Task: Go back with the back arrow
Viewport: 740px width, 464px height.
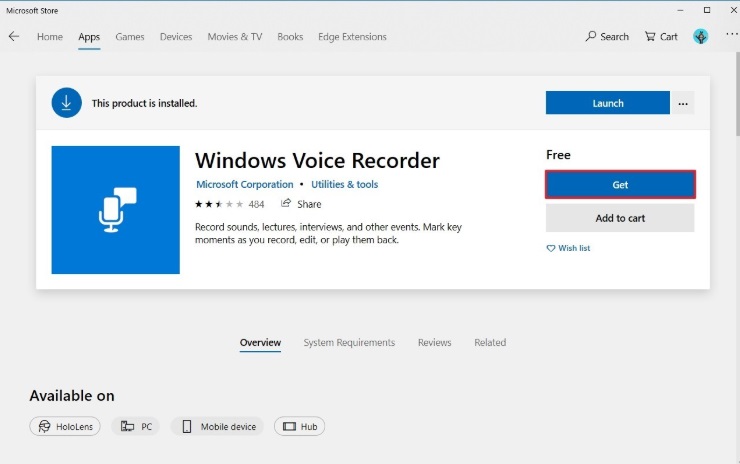Action: pos(14,36)
